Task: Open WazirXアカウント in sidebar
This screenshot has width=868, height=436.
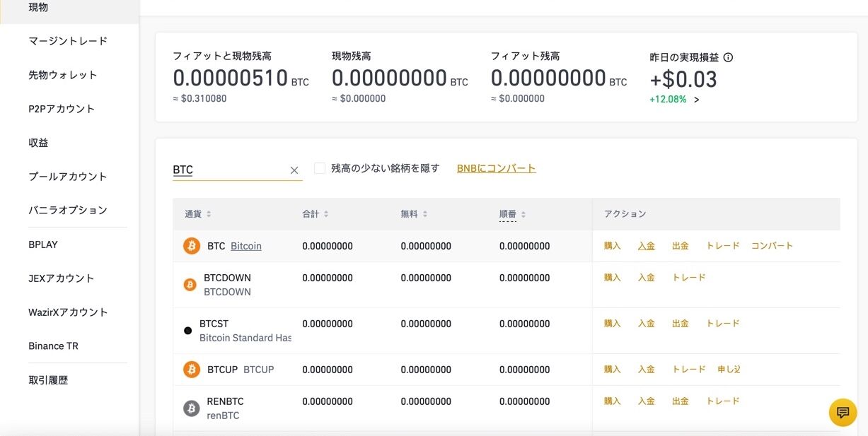Action: click(x=69, y=312)
